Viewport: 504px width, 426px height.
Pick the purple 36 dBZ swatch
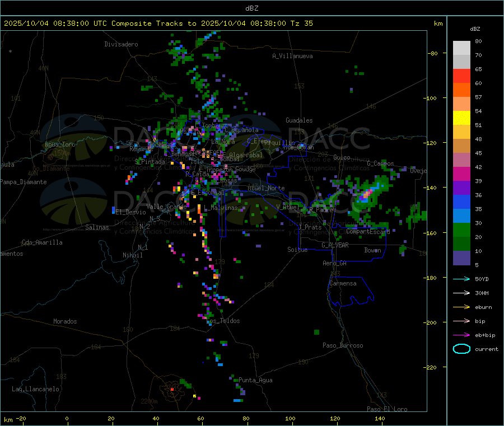(461, 188)
